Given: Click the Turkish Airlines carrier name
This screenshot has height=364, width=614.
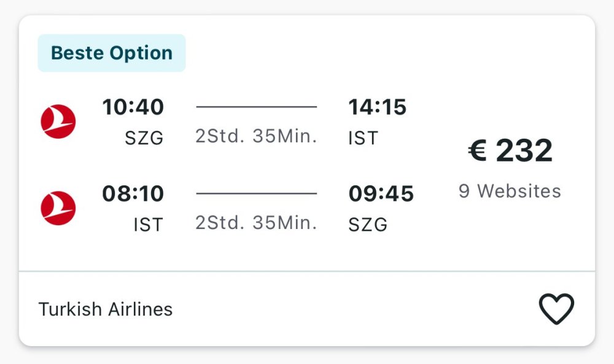Looking at the screenshot, I should 106,309.
